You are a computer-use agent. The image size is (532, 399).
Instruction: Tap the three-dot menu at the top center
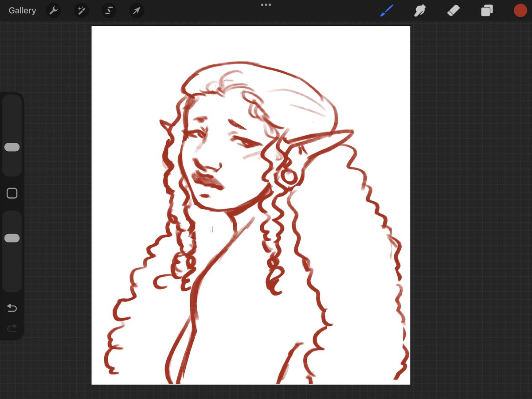[x=266, y=5]
